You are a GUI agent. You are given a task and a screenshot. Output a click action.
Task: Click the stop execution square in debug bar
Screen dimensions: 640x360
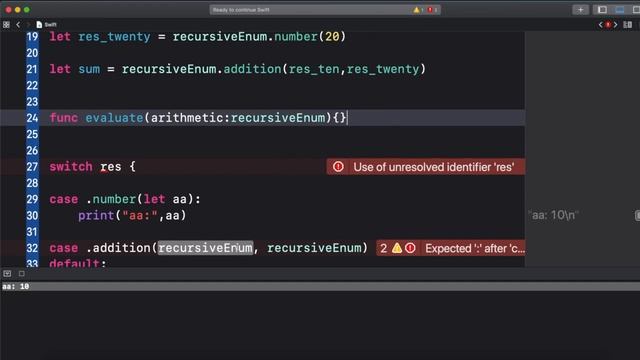(x=22, y=273)
